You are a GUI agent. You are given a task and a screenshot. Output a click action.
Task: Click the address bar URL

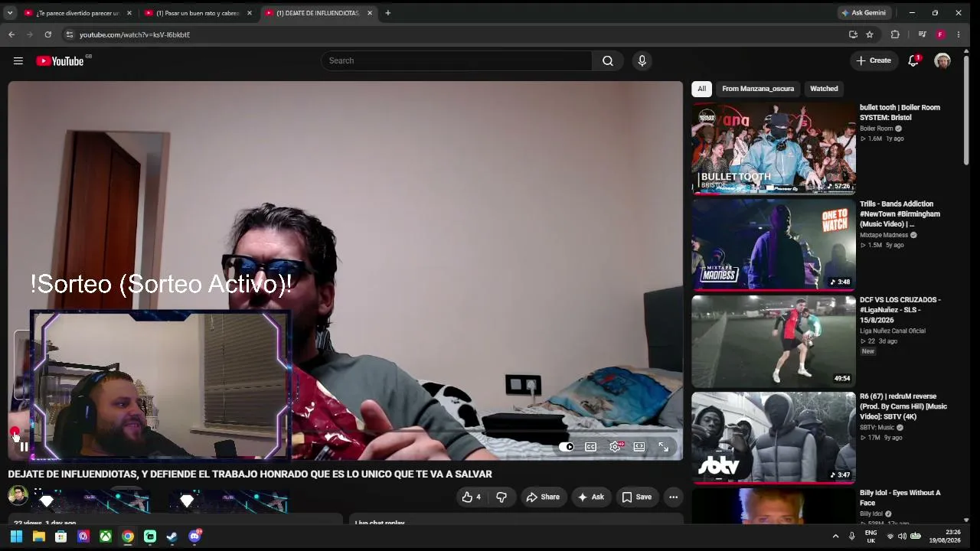[x=135, y=34]
